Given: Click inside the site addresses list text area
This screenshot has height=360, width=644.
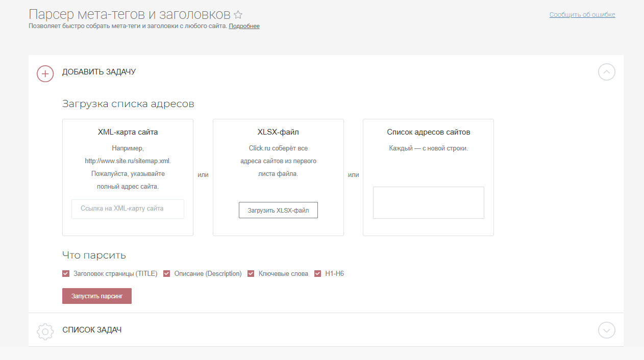Looking at the screenshot, I should click(428, 202).
